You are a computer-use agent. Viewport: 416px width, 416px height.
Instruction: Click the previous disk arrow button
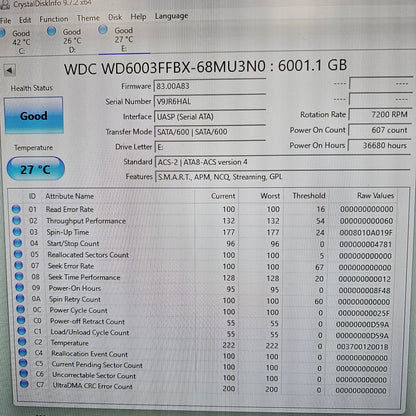(9, 70)
